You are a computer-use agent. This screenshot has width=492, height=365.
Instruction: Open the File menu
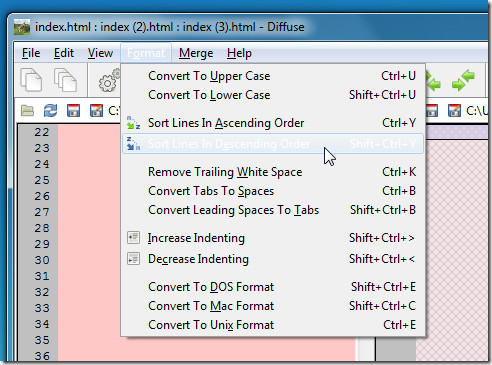(31, 53)
